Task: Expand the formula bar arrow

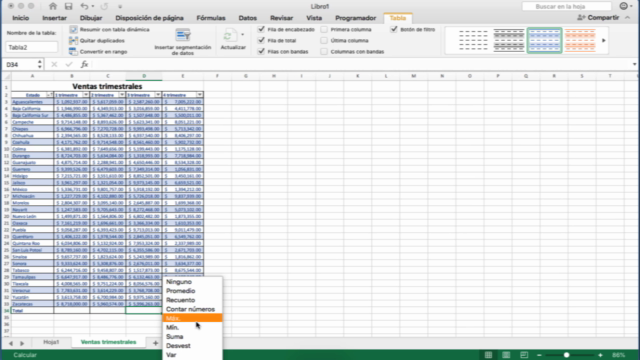Action: click(634, 64)
